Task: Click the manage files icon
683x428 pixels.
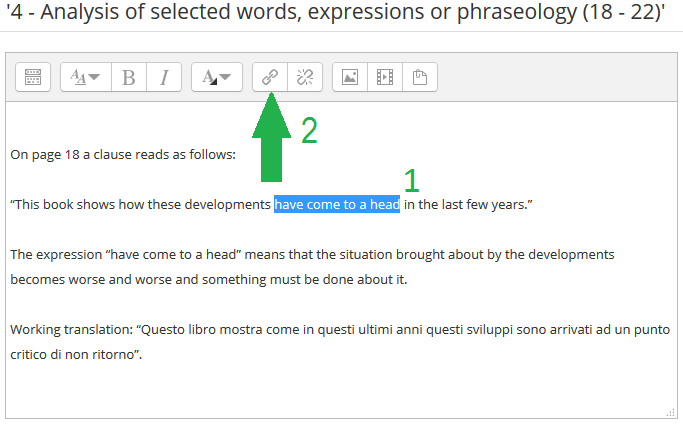Action: [x=419, y=77]
